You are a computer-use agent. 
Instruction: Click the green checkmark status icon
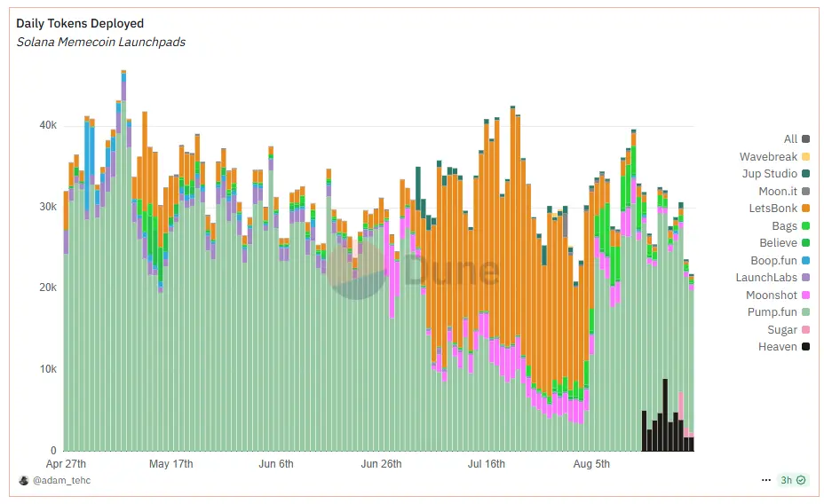802,480
